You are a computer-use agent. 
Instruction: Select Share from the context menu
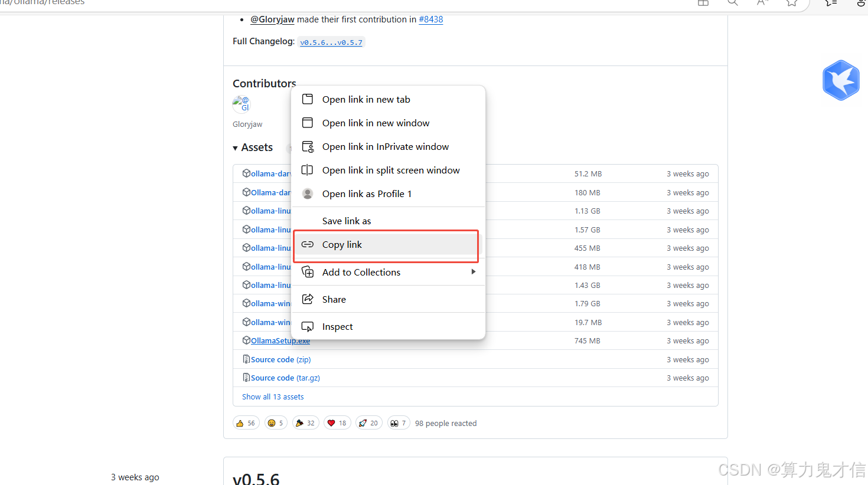coord(389,299)
